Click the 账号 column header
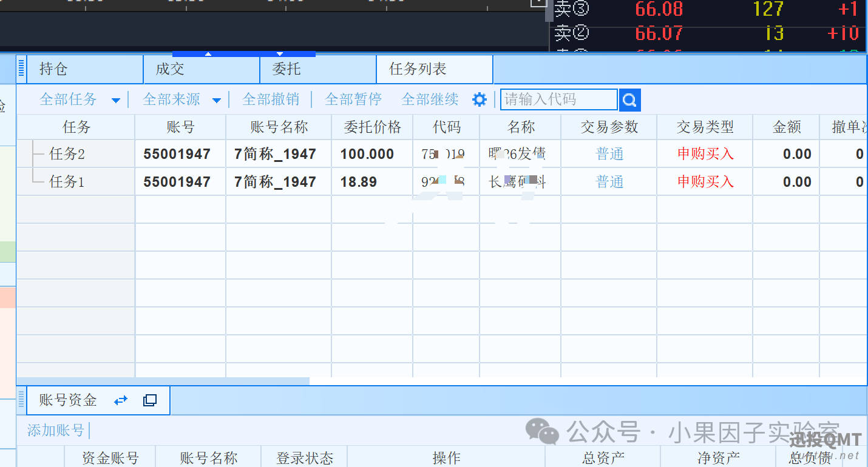Image resolution: width=868 pixels, height=467 pixels. tap(180, 127)
